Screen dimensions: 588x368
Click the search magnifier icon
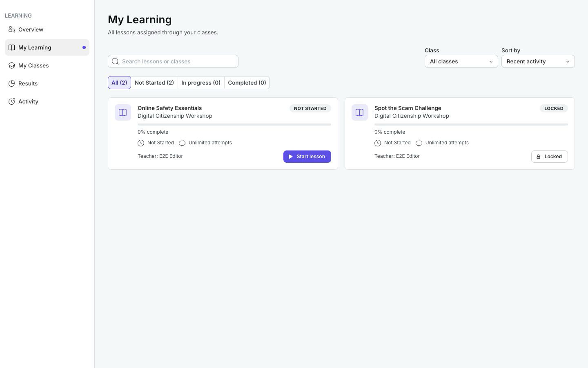click(115, 61)
